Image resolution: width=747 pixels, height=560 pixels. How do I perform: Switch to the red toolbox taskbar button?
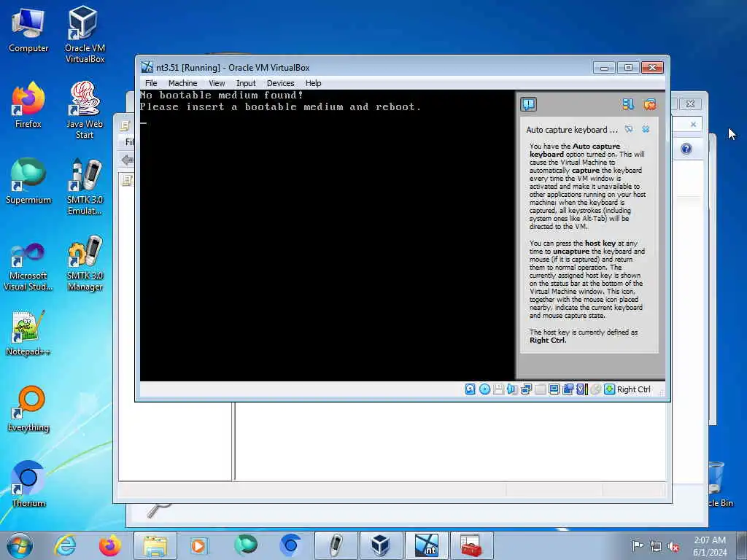point(471,545)
